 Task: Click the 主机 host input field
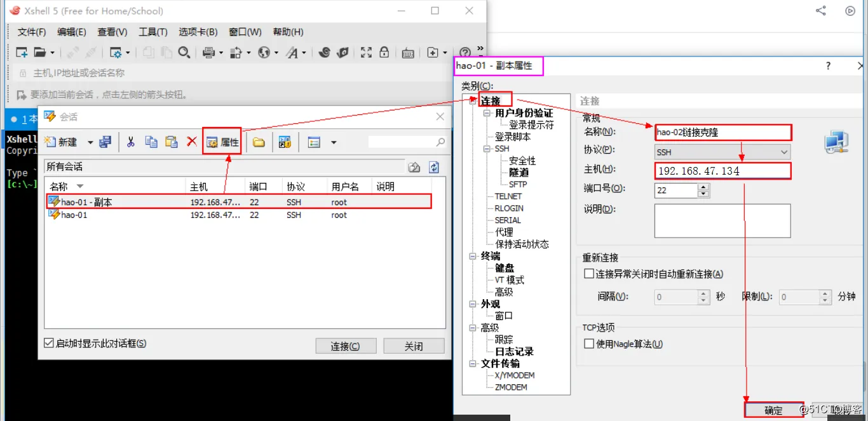click(x=722, y=171)
